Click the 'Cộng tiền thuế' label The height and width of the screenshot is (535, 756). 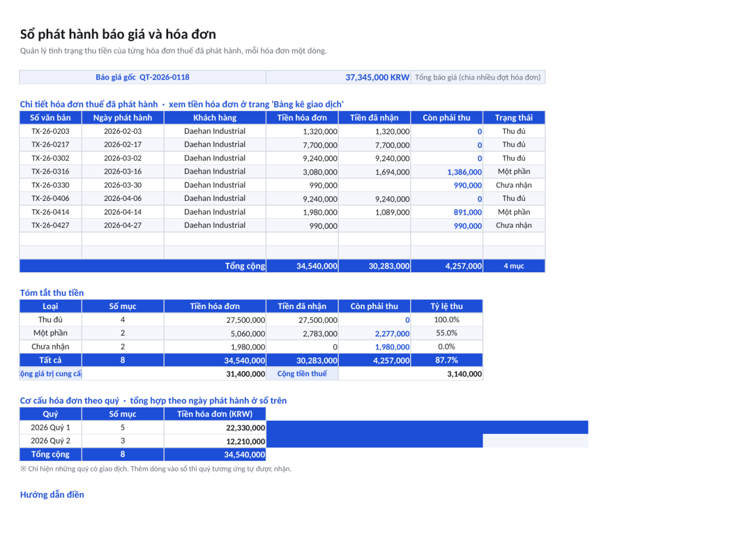pos(302,373)
